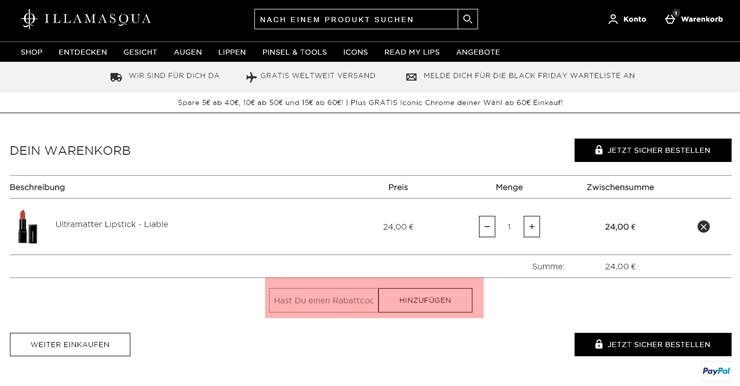The width and height of the screenshot is (740, 386).
Task: Click the search magnifier icon
Action: click(468, 19)
